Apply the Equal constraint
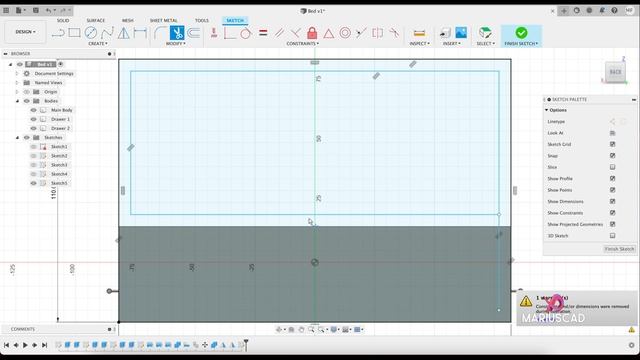 click(x=263, y=33)
